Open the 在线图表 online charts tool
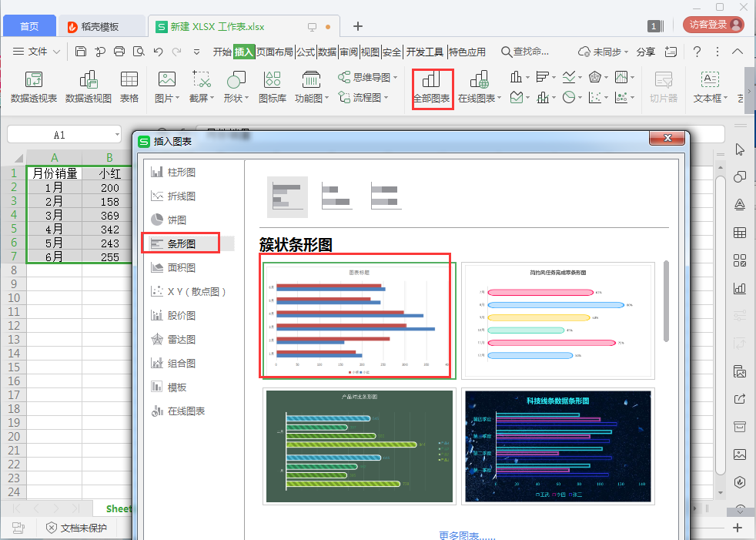This screenshot has width=756, height=540. (480, 87)
